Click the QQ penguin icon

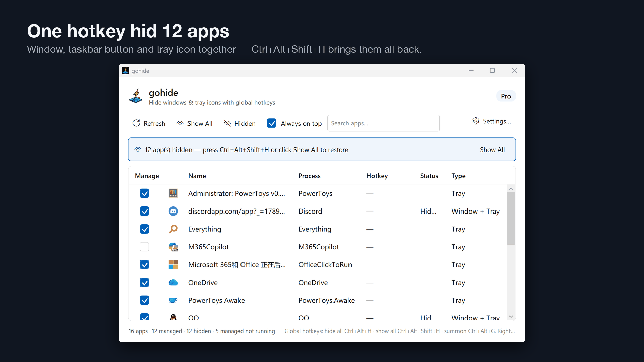click(173, 317)
